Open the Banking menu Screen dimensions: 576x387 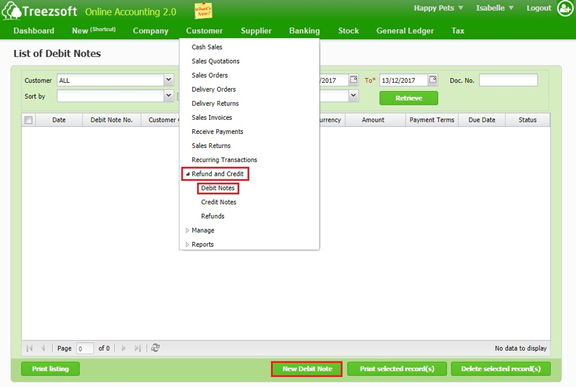pyautogui.click(x=305, y=31)
